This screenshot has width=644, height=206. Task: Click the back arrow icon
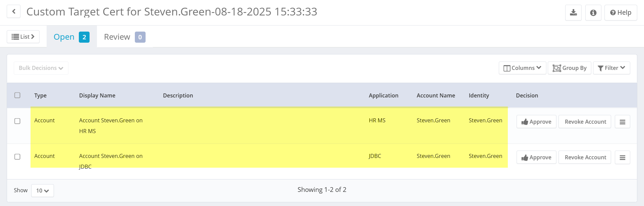[14, 11]
